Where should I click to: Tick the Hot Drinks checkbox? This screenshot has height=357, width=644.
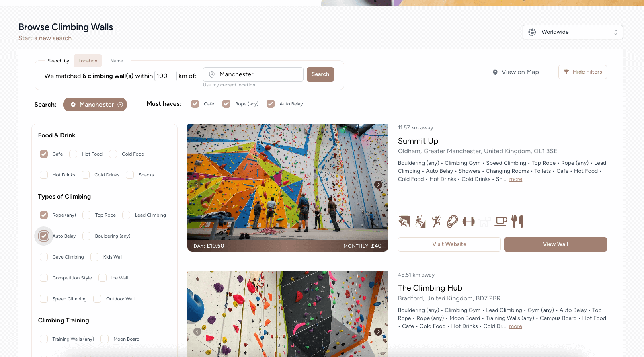(x=44, y=175)
